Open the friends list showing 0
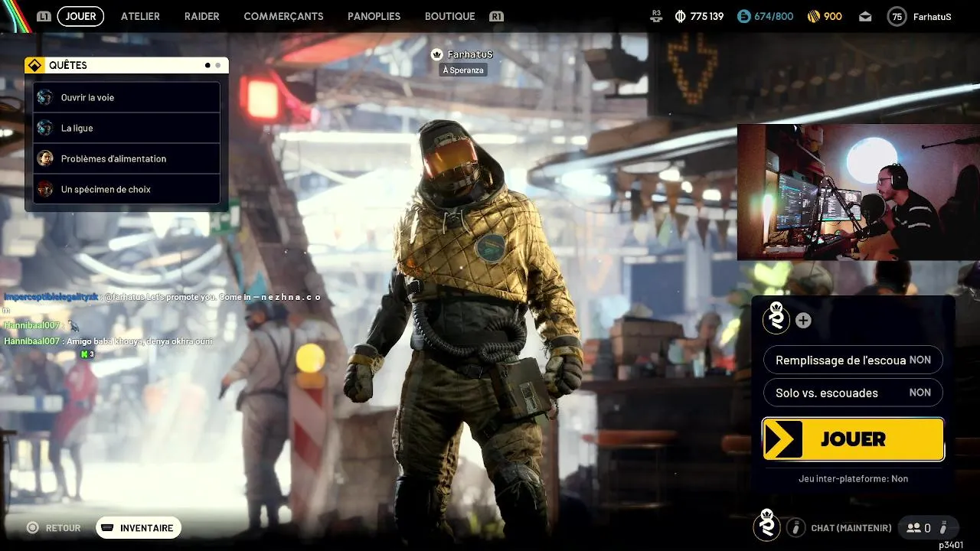The image size is (980, 551). pos(918,527)
